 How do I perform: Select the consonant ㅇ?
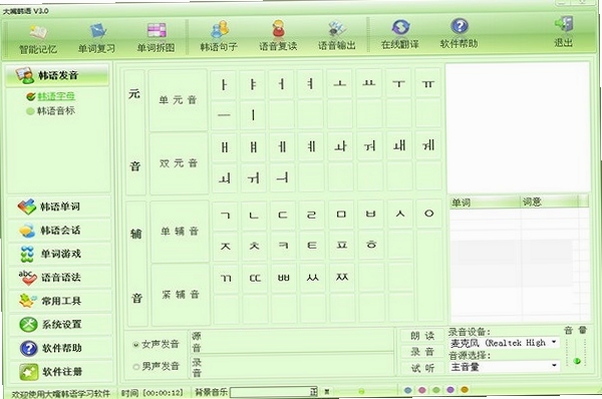(429, 213)
